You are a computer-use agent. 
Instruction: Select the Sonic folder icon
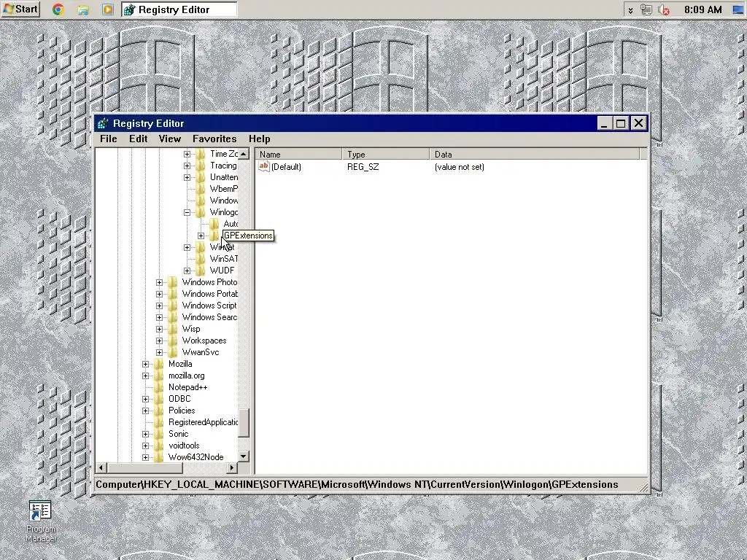(159, 434)
